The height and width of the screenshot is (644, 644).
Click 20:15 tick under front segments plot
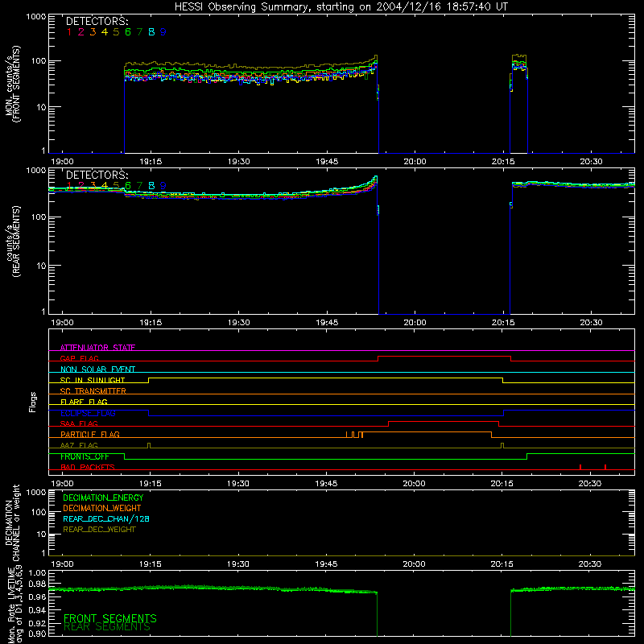pos(503,162)
